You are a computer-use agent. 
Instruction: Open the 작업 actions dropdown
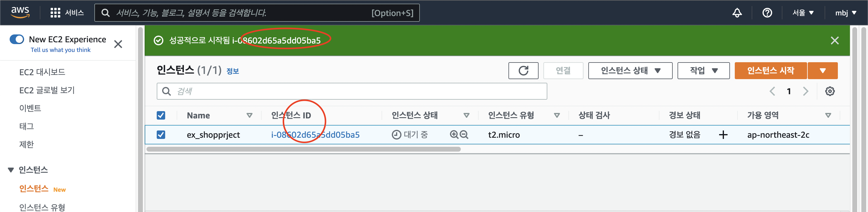coord(703,71)
